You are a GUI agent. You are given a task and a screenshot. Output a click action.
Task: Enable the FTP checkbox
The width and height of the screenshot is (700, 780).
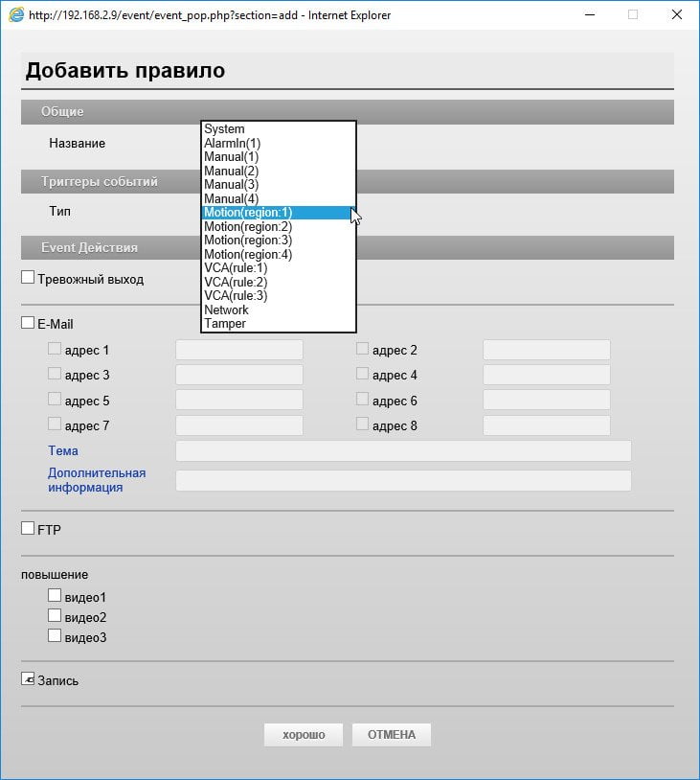[x=28, y=528]
